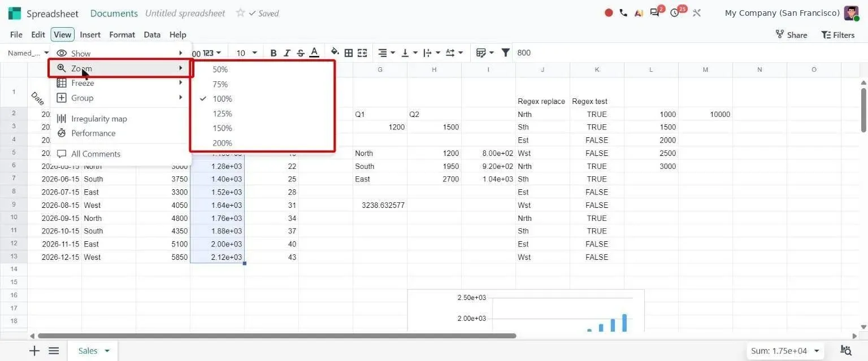Open the File menu
This screenshot has width=868, height=361.
(x=16, y=34)
